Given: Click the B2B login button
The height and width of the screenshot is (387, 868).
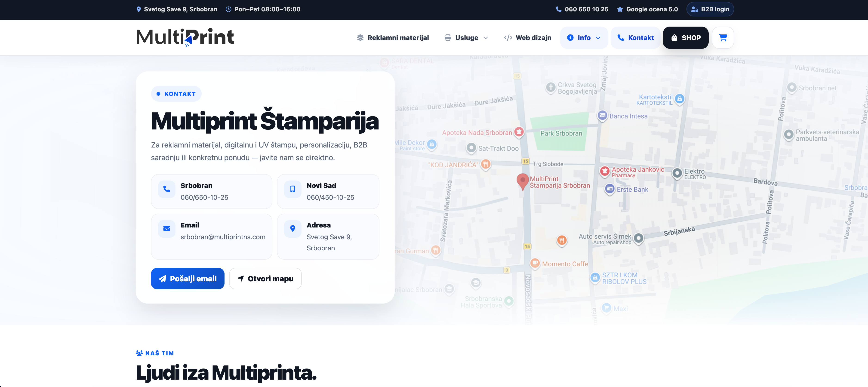Looking at the screenshot, I should coord(710,9).
